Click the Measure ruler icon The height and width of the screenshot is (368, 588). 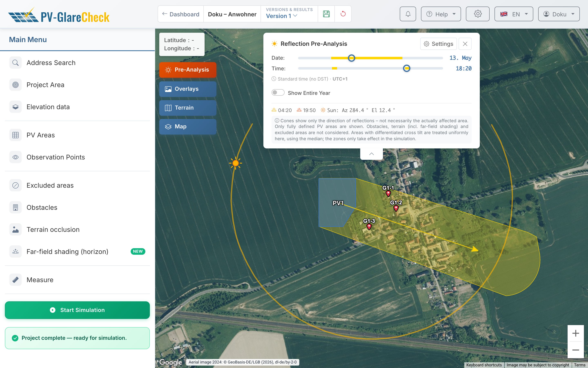coord(15,280)
